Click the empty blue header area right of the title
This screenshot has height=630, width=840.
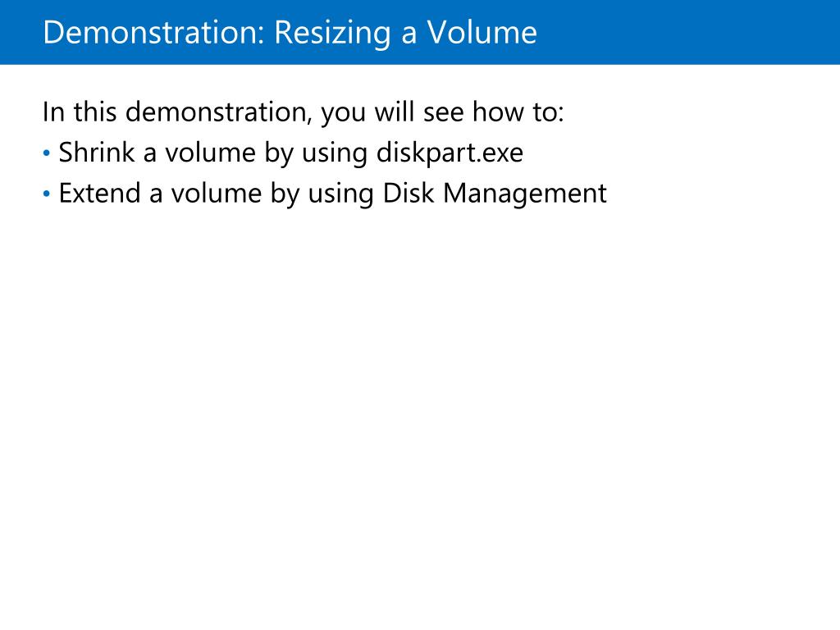tap(688, 32)
